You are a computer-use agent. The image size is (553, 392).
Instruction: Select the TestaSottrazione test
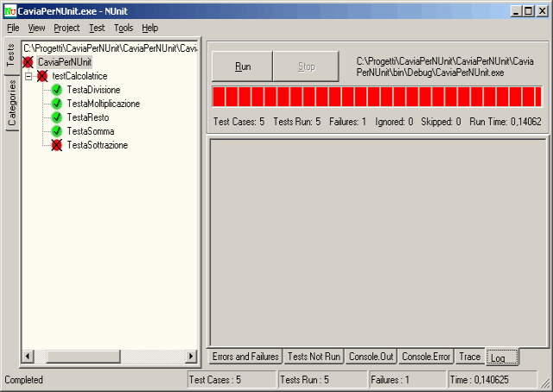(x=98, y=145)
